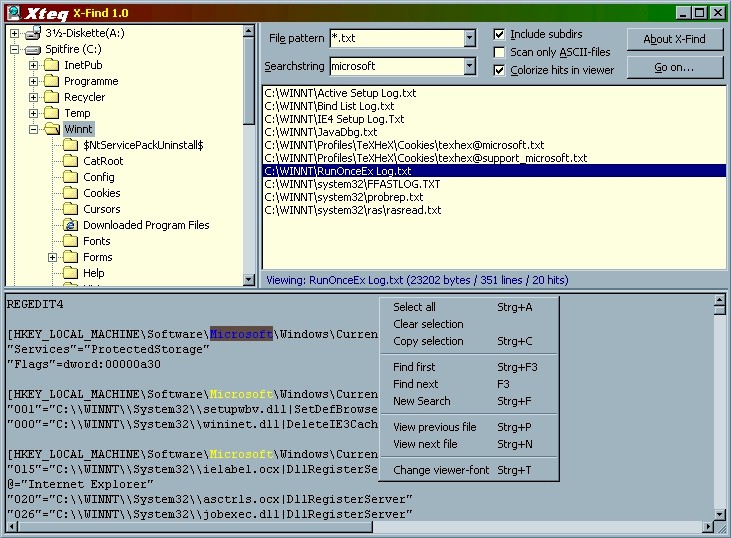Click the $NtServicePackUninstall$ folder icon
Image resolution: width=731 pixels, height=538 pixels.
click(70, 145)
